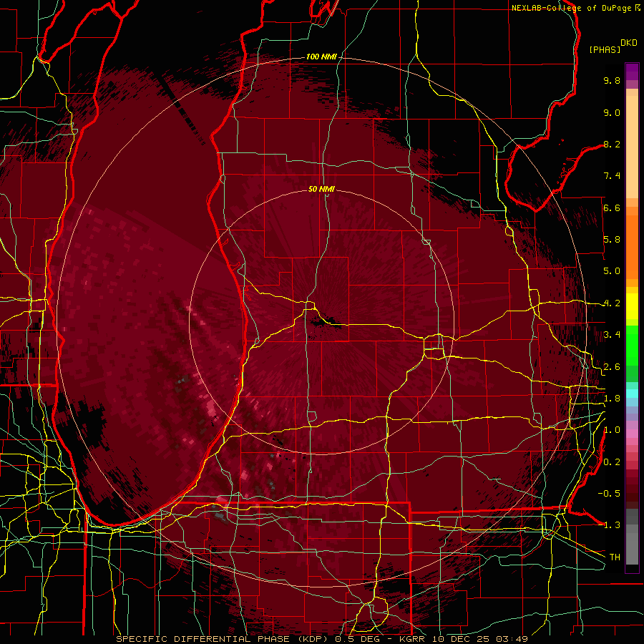The width and height of the screenshot is (644, 644).
Task: Pick the purple segment atop the color scale
Action: point(632,72)
